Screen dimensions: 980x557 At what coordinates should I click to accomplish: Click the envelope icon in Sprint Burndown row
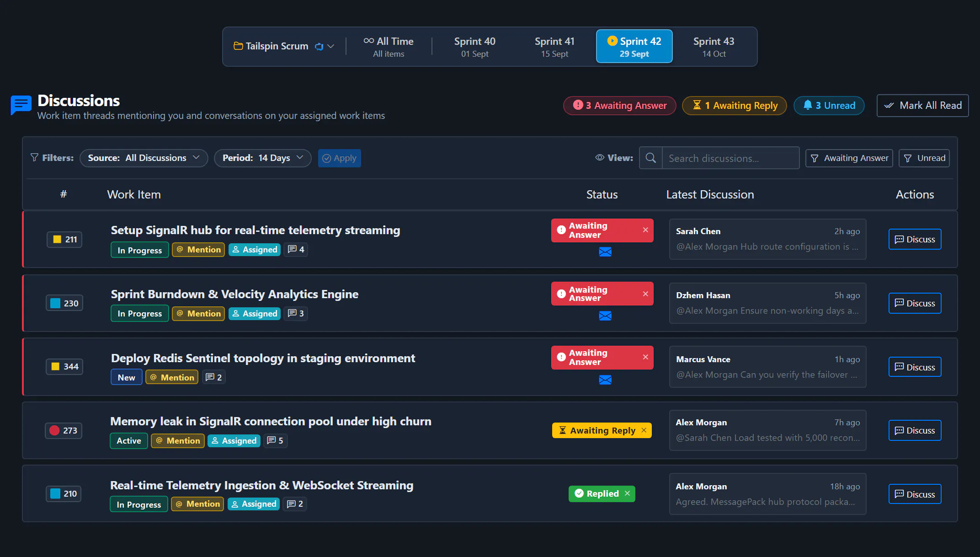605,316
